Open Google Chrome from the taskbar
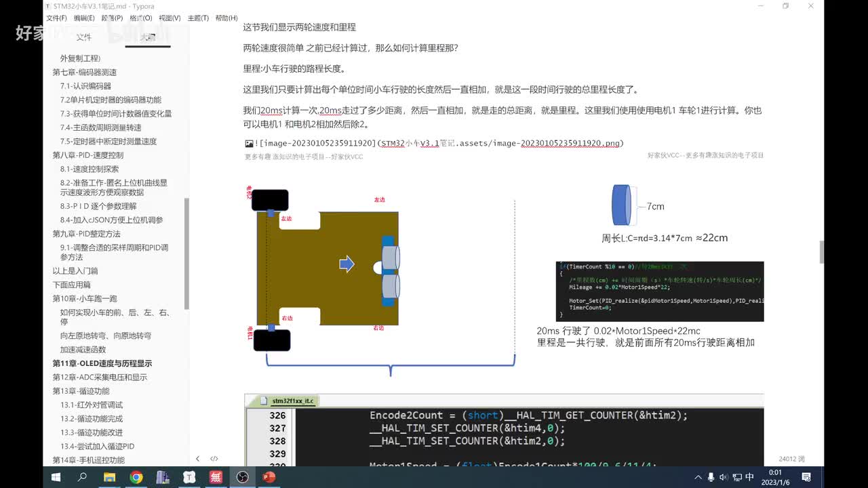 tap(136, 477)
